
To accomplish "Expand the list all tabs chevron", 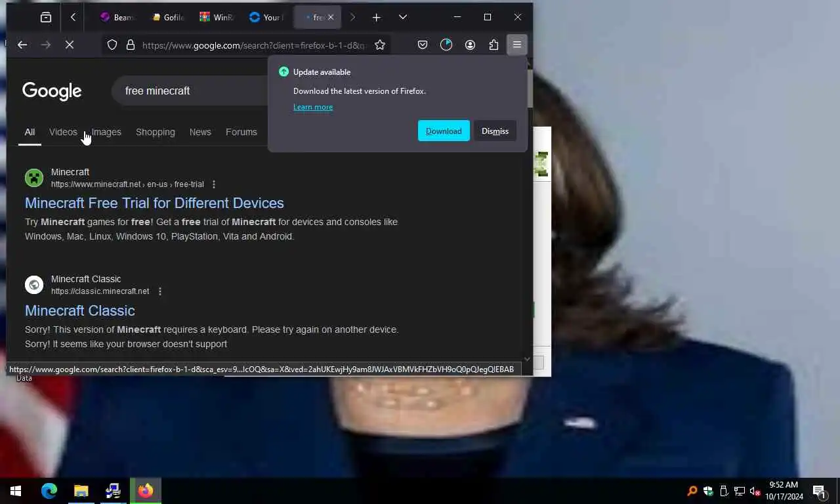I will pyautogui.click(x=403, y=17).
